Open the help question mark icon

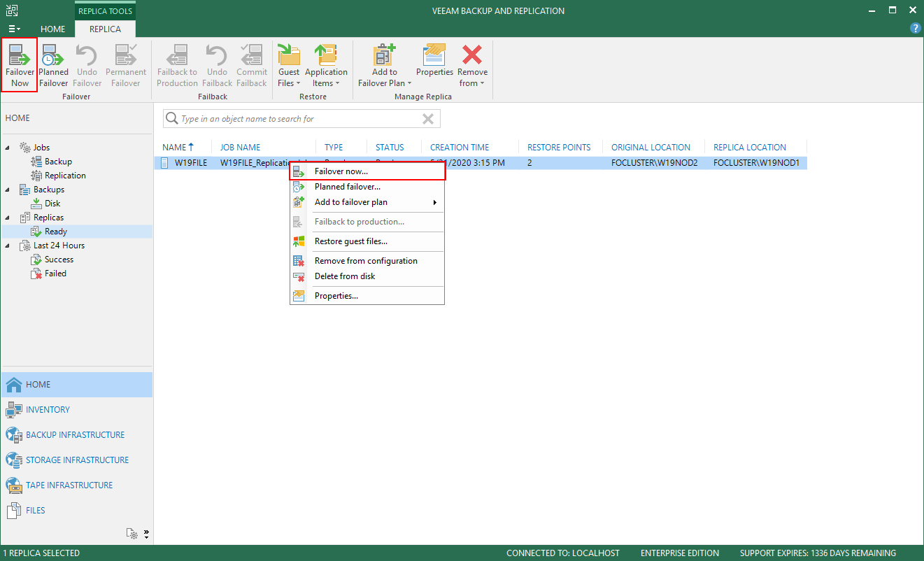tap(915, 29)
